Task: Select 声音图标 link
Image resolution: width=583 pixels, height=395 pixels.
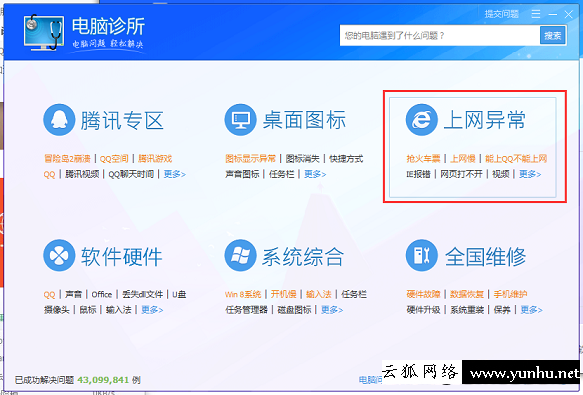Action: point(242,174)
